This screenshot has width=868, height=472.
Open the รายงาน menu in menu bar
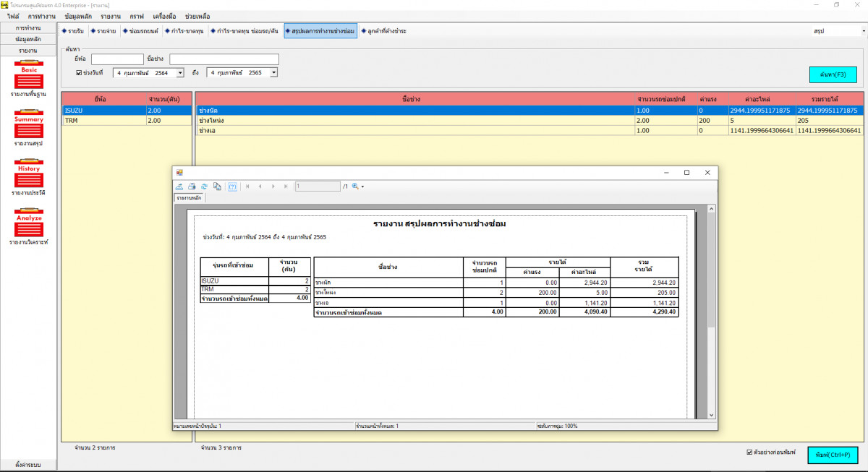[x=111, y=16]
